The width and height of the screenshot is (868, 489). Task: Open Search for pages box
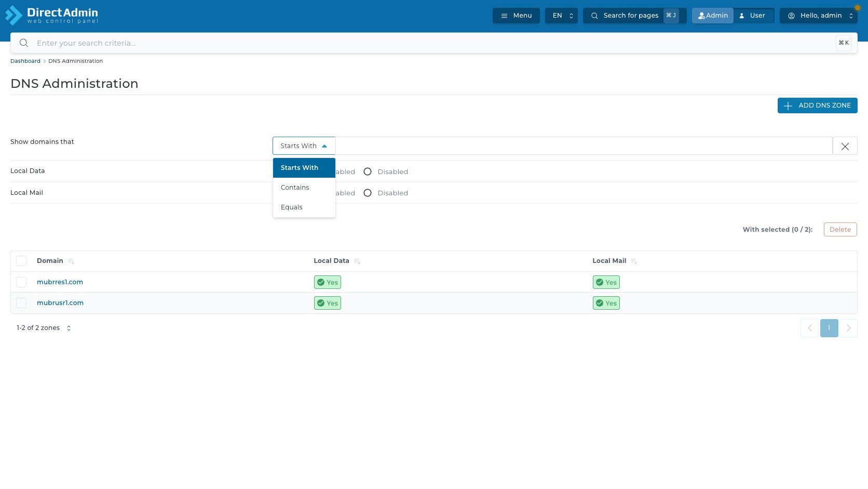(634, 16)
